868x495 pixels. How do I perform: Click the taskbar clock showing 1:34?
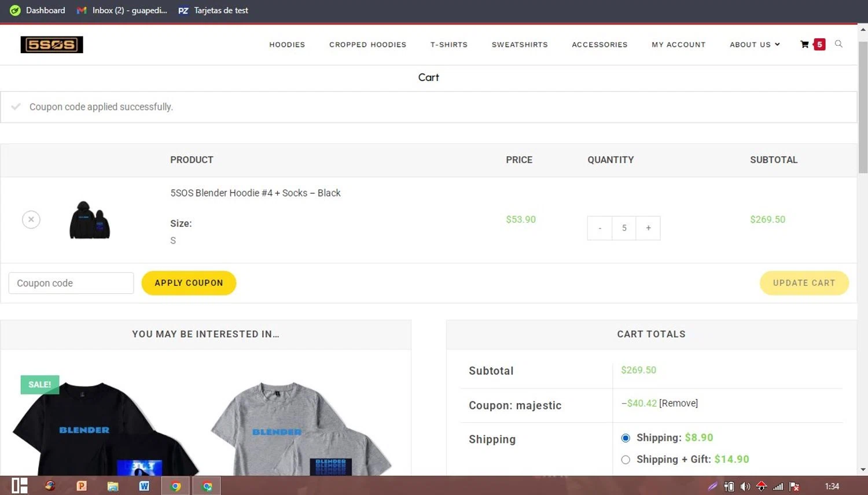(832, 486)
